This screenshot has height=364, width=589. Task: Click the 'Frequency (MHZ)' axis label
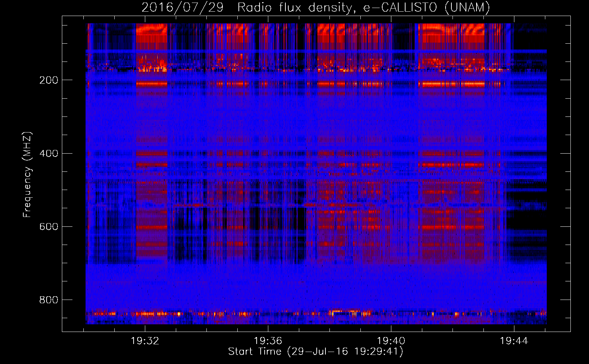click(x=27, y=175)
